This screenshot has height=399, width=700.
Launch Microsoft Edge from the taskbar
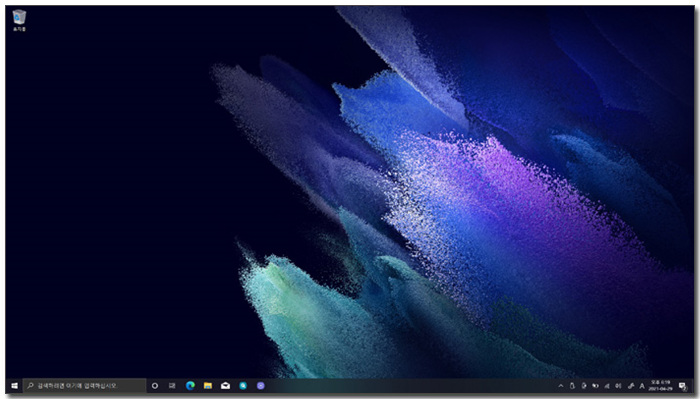pyautogui.click(x=191, y=386)
